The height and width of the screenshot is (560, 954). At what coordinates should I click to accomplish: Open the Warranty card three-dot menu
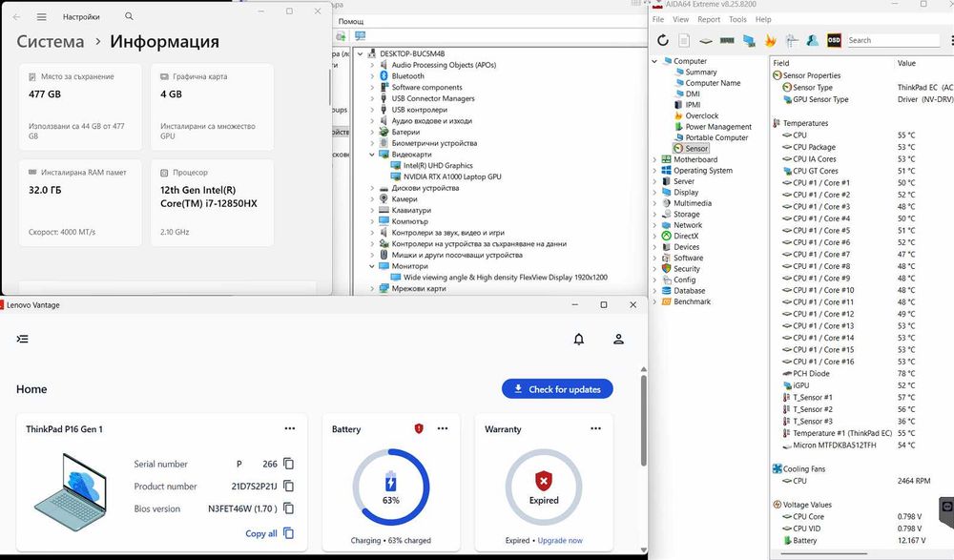tap(595, 428)
